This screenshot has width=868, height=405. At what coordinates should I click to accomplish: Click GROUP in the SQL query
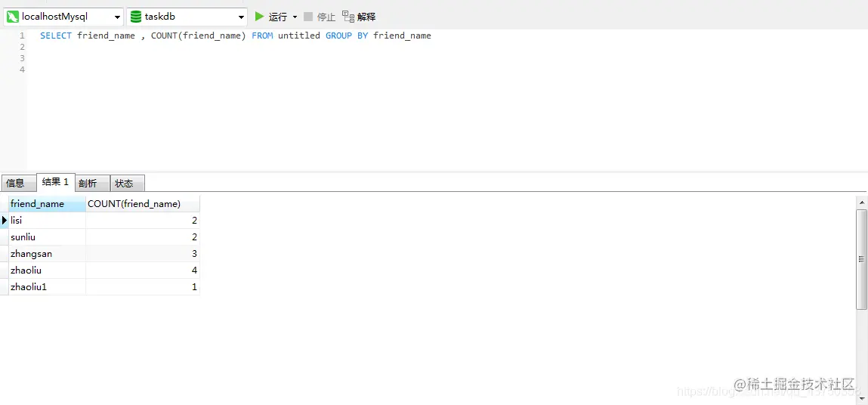pyautogui.click(x=338, y=36)
